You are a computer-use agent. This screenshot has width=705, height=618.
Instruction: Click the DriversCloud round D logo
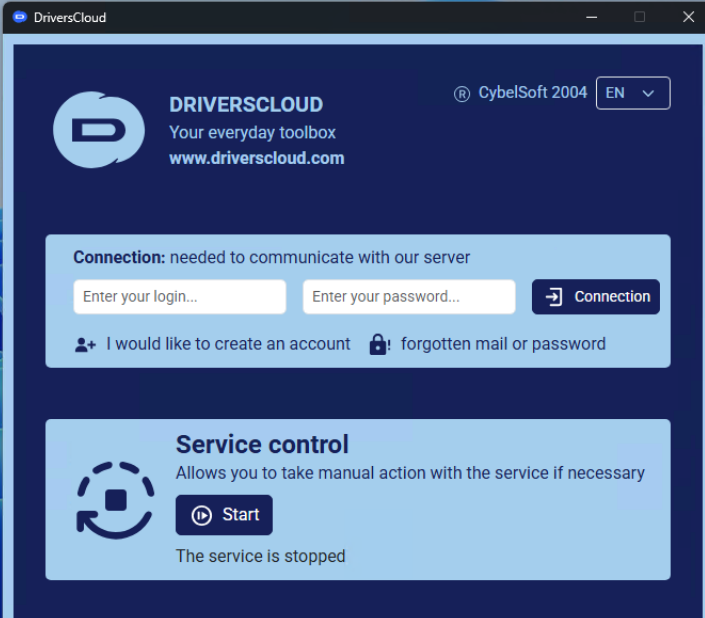[x=99, y=130]
